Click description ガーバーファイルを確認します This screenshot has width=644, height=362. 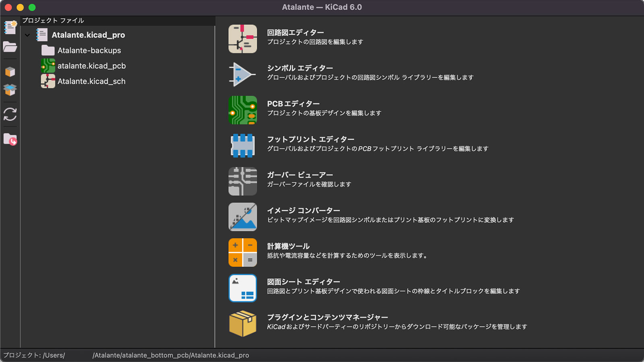tap(309, 184)
